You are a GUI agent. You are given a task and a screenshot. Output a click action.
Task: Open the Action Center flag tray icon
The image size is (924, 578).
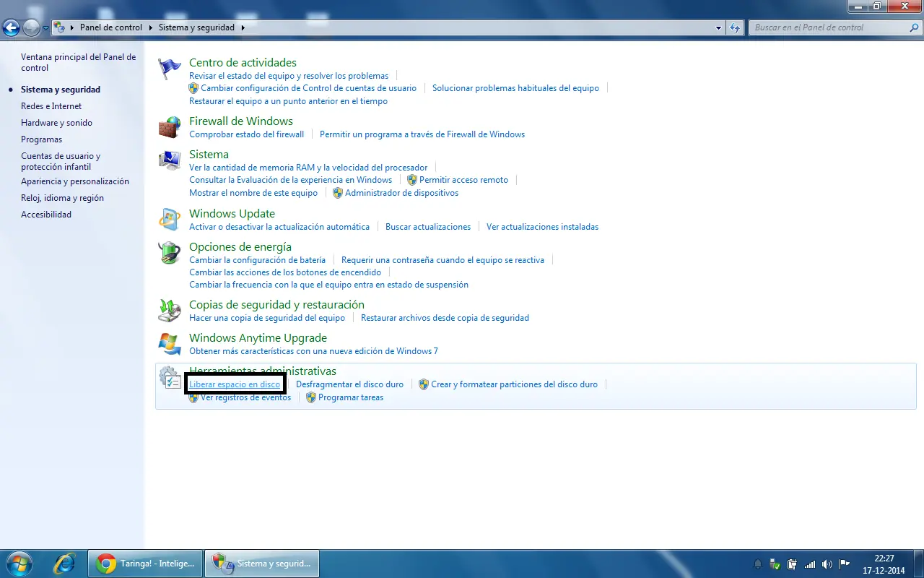(845, 564)
